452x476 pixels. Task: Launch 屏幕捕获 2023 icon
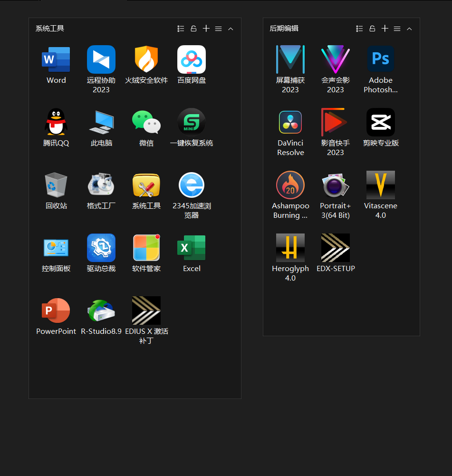point(290,59)
